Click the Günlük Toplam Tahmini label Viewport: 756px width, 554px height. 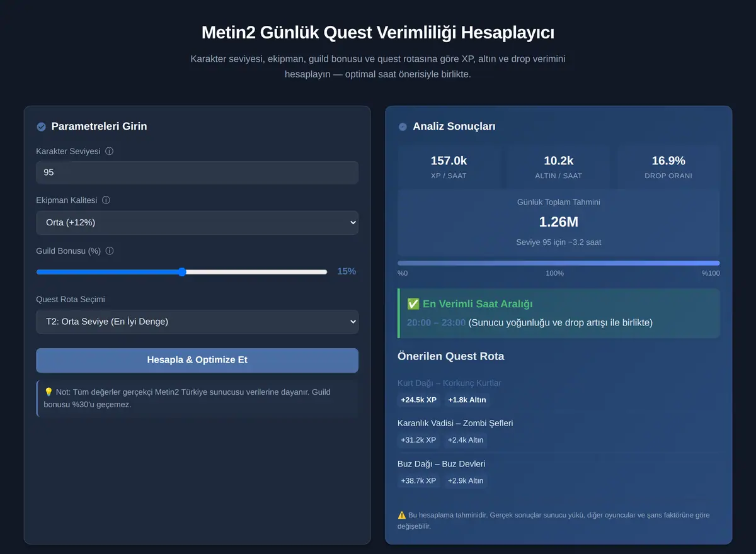click(559, 202)
